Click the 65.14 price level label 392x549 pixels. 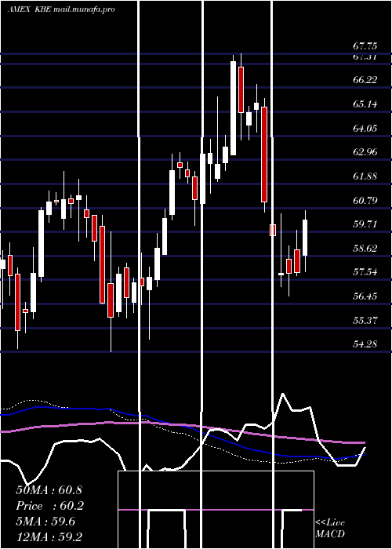click(x=365, y=104)
